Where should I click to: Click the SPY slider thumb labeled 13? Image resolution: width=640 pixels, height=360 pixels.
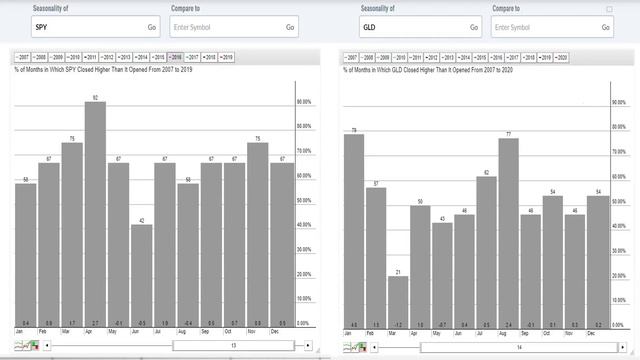point(233,346)
